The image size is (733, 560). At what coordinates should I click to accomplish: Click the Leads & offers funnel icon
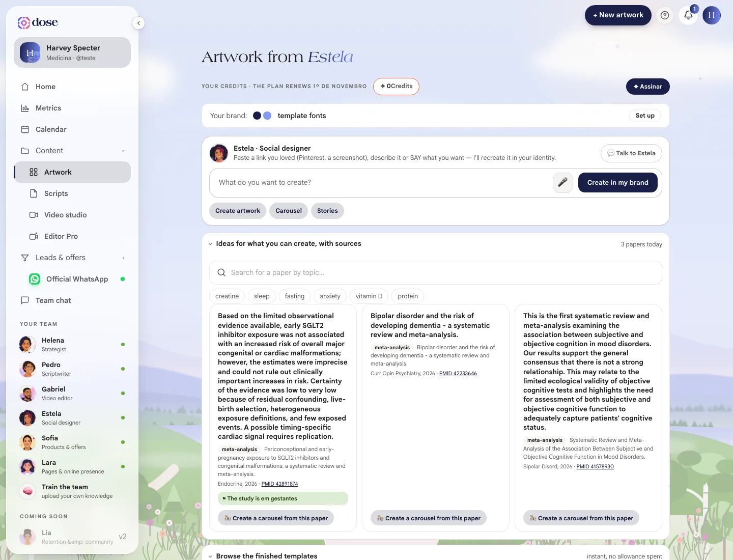tap(25, 258)
